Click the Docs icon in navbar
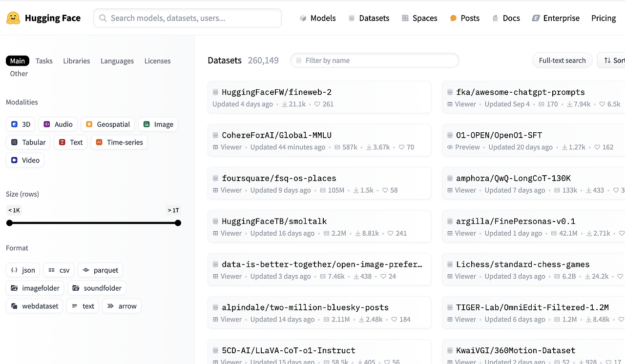 pyautogui.click(x=495, y=18)
